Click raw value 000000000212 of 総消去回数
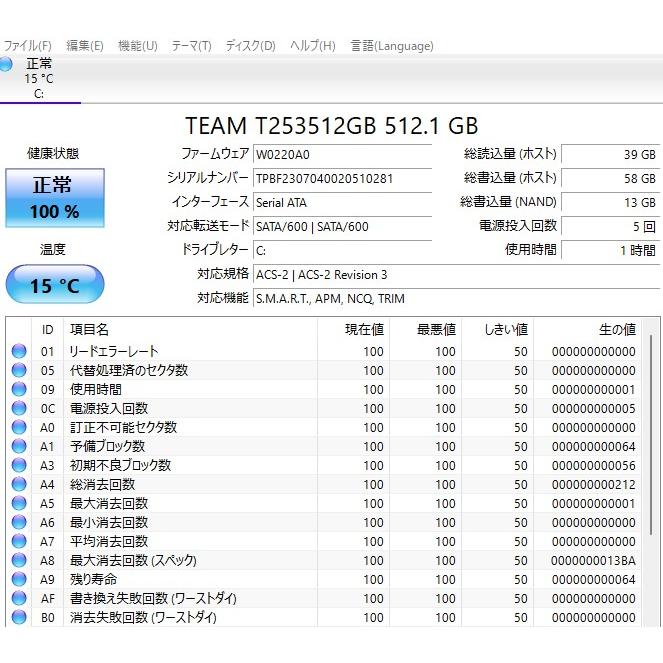Viewport: 663px width, 663px height. pyautogui.click(x=593, y=485)
